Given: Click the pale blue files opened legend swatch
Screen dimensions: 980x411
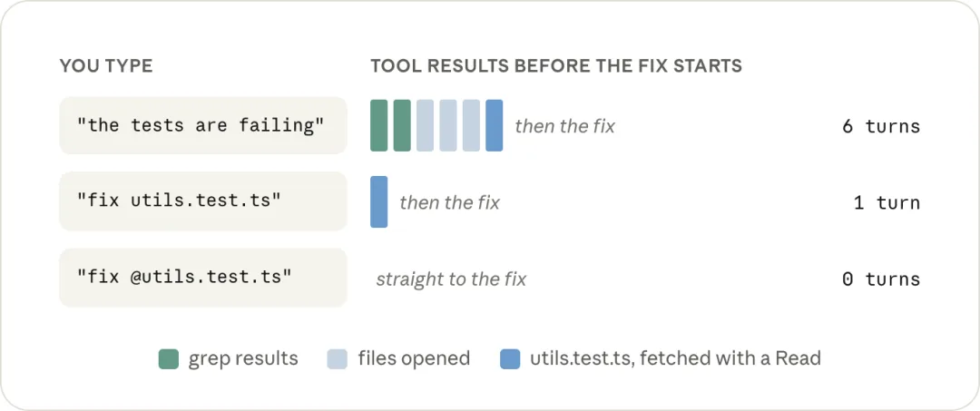Looking at the screenshot, I should click(x=338, y=359).
